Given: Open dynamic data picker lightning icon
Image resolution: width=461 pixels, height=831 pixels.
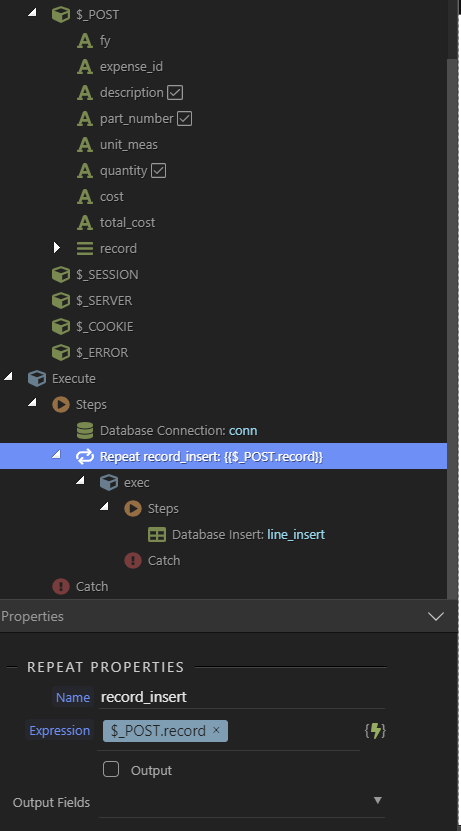Looking at the screenshot, I should click(x=375, y=731).
